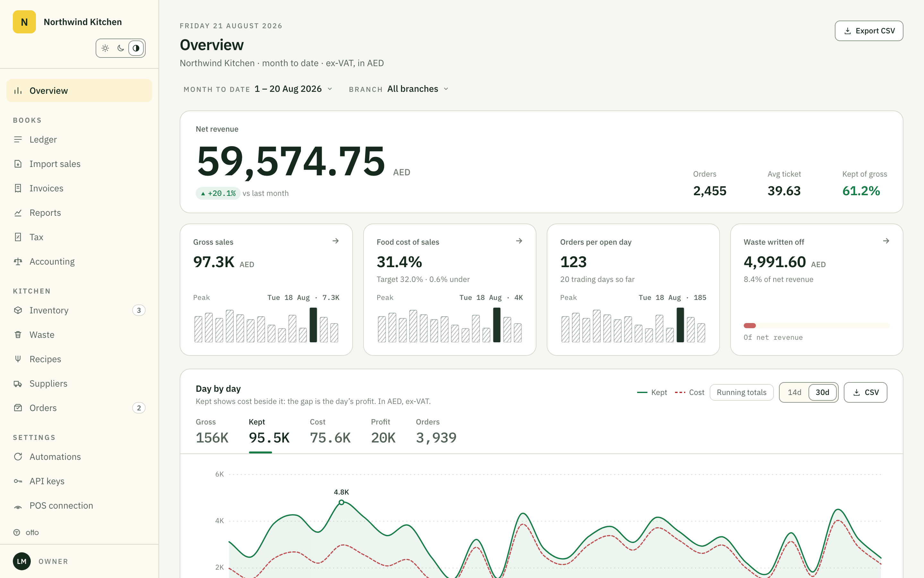Image resolution: width=924 pixels, height=578 pixels.
Task: Click the net revenue figure 59,574.75
Action: click(291, 161)
